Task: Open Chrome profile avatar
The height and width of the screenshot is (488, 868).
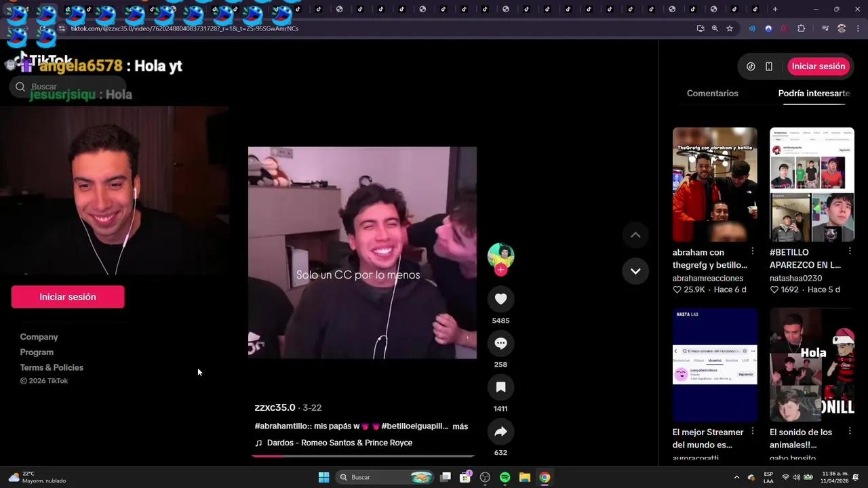Action: [x=842, y=28]
